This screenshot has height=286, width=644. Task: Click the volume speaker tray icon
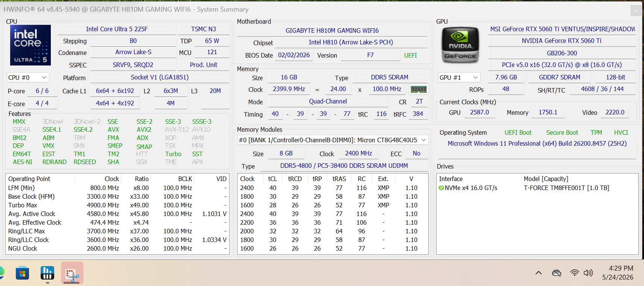click(588, 273)
